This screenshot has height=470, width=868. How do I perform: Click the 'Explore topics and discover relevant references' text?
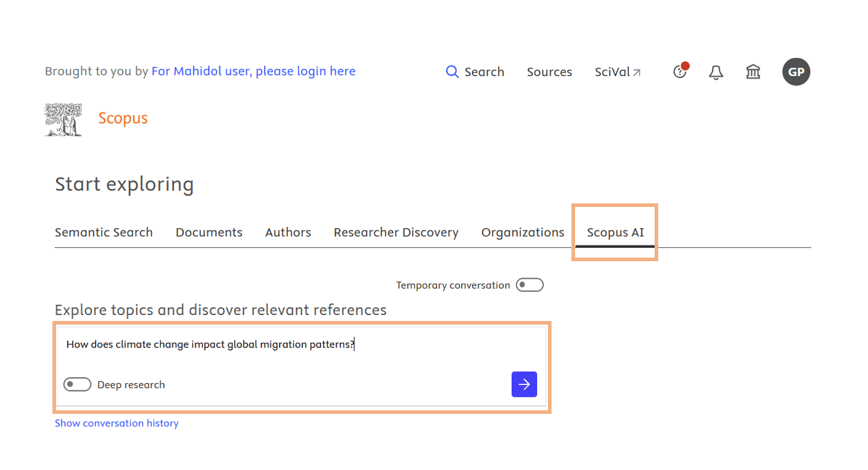pyautogui.click(x=221, y=310)
